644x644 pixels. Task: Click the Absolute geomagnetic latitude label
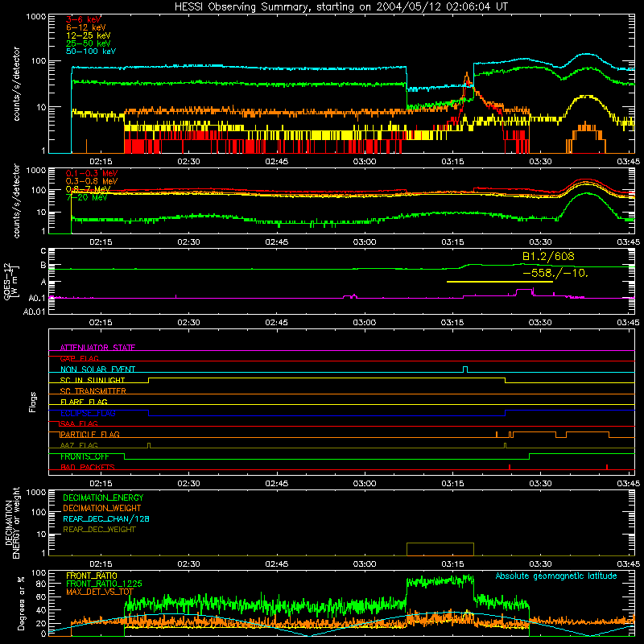(x=556, y=576)
